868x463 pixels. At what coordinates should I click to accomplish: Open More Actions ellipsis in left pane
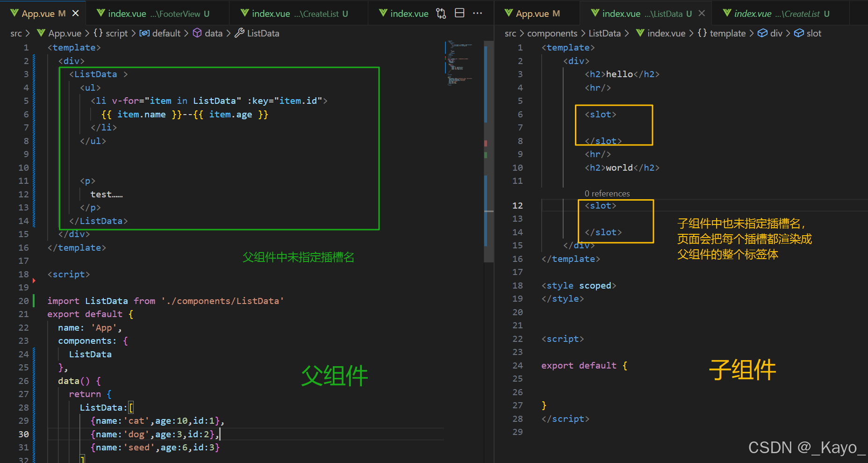477,13
